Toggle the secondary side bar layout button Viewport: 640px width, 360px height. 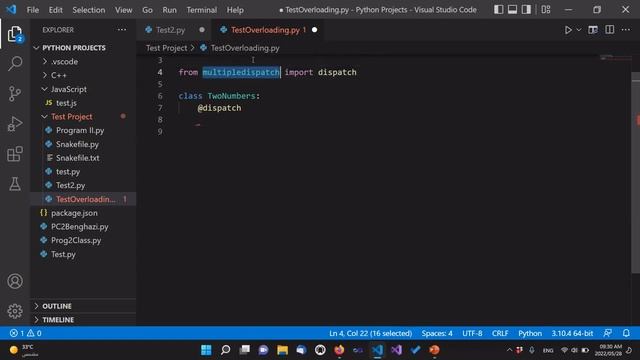coord(526,9)
